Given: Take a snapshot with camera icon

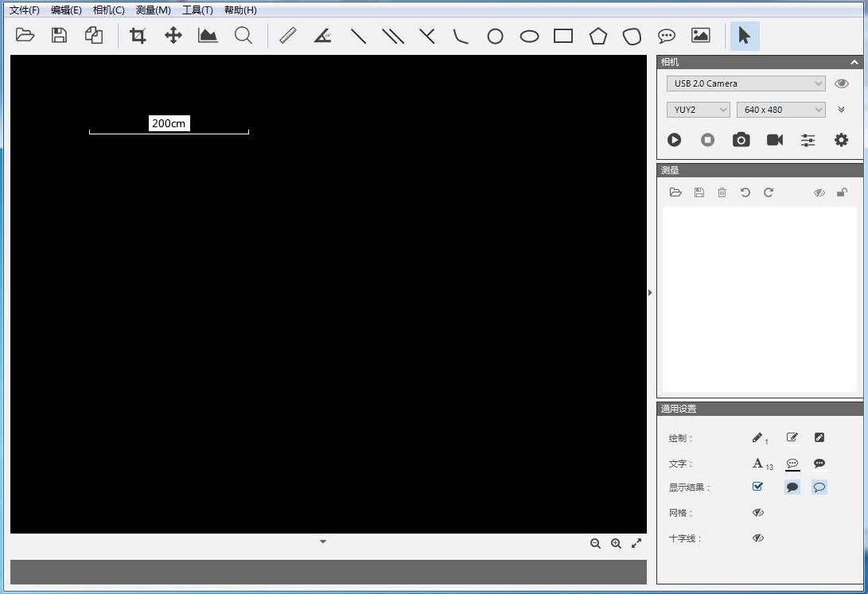Looking at the screenshot, I should (741, 140).
